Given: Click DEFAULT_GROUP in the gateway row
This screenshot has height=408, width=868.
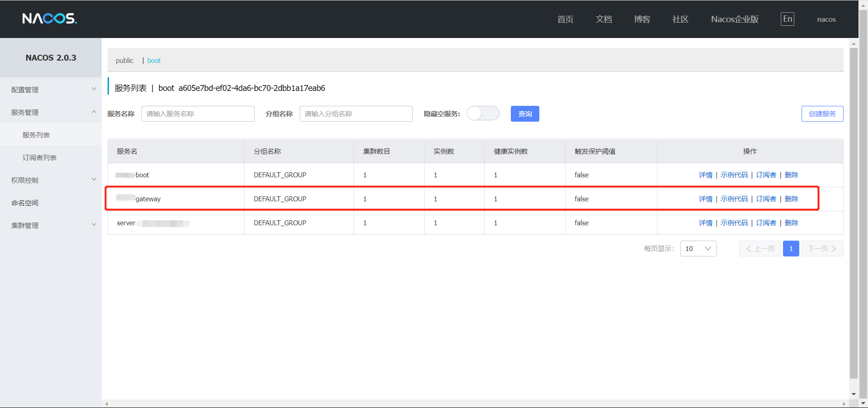Looking at the screenshot, I should click(x=280, y=199).
